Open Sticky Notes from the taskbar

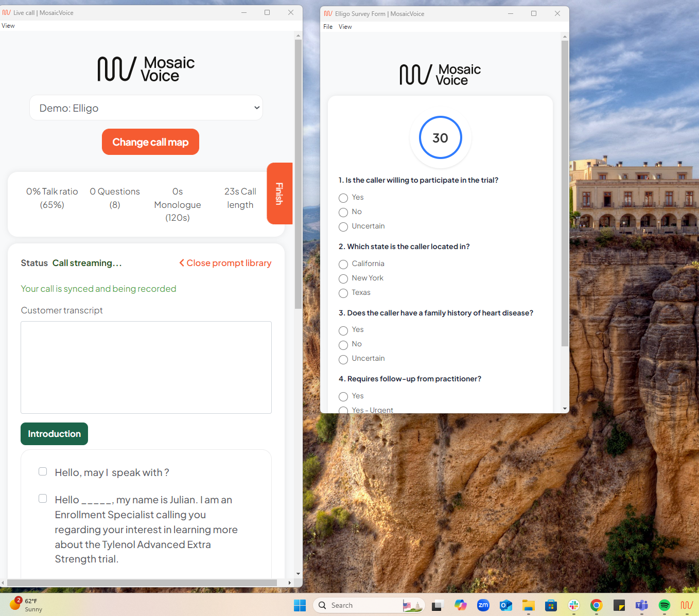(x=619, y=605)
